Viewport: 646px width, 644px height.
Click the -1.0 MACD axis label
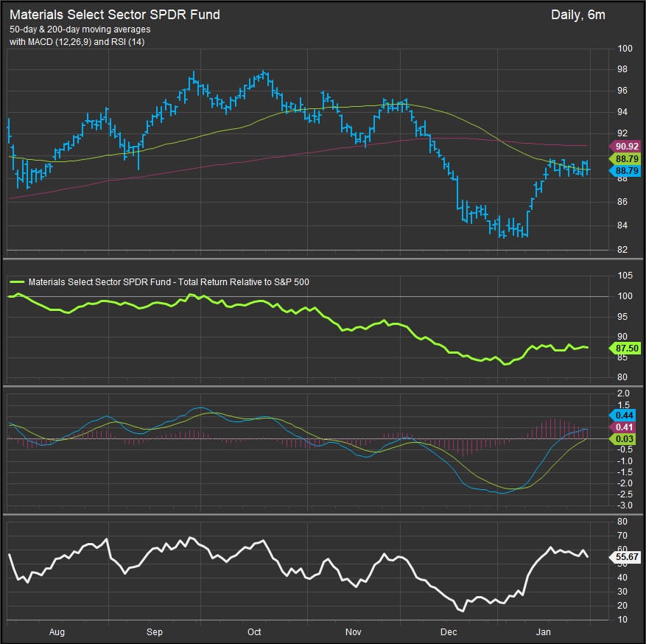(623, 461)
